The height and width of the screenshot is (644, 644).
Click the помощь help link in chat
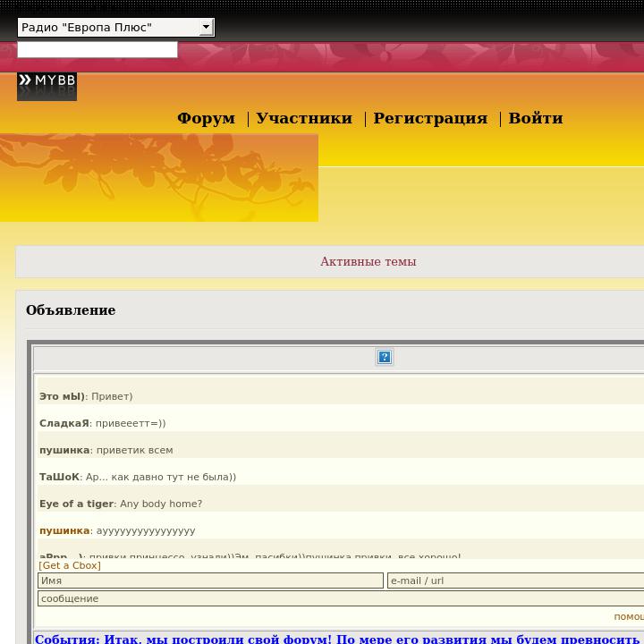coord(629,616)
